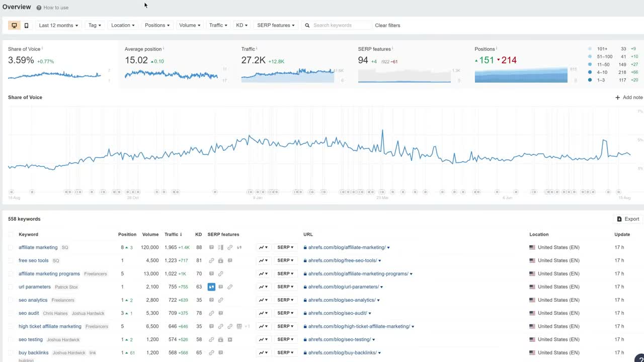
Task: Click the highlighted featured snippet icon, url parameters row
Action: coord(212,287)
